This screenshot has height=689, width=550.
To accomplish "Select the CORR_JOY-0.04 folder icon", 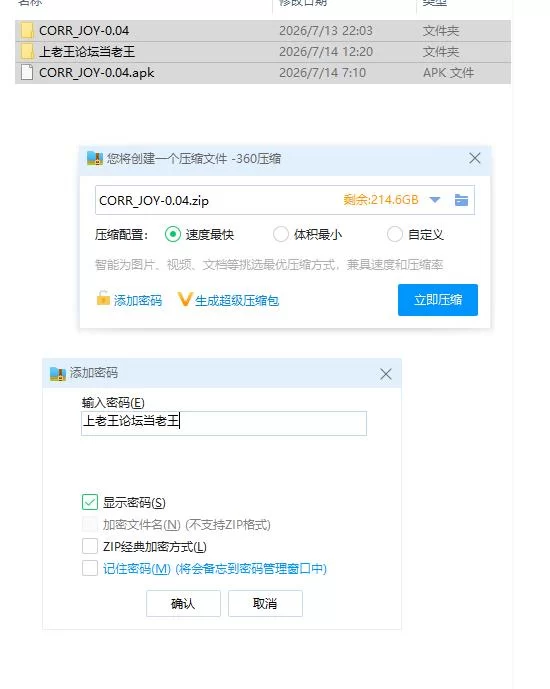I will 27,31.
